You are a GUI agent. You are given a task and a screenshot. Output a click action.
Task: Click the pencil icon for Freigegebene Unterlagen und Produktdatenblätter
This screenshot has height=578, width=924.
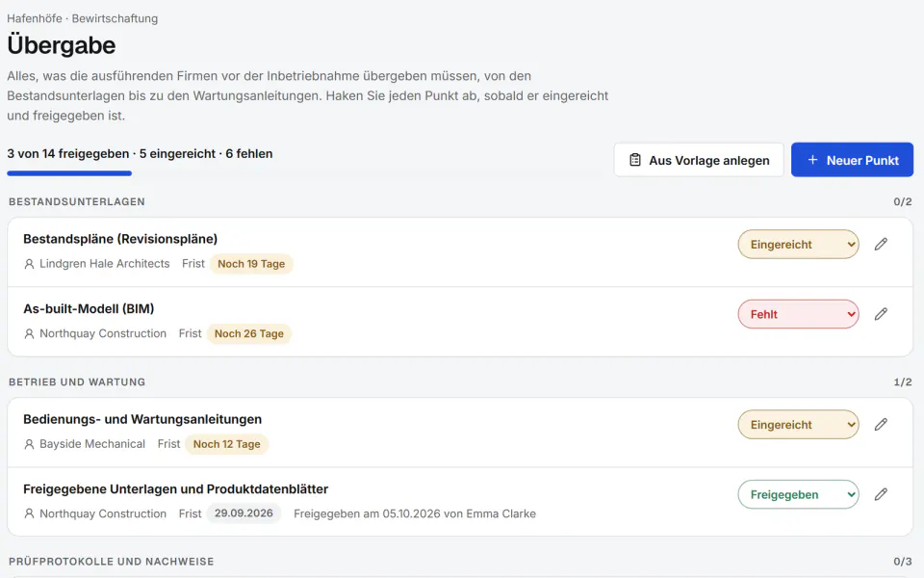click(x=881, y=494)
